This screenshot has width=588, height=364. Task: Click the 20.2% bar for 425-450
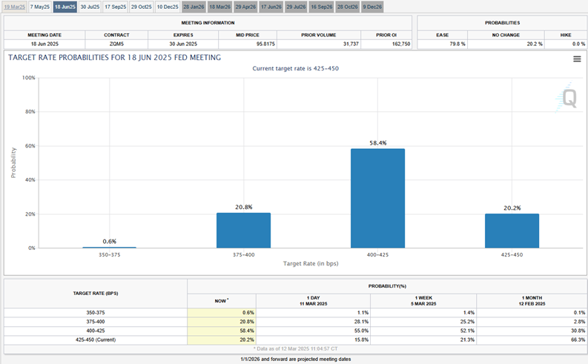[512, 231]
